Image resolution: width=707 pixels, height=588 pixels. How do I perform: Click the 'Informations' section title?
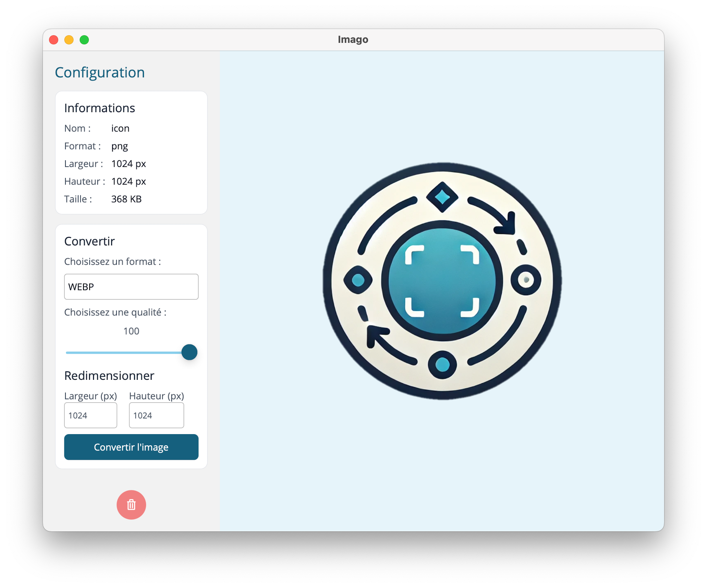coord(100,108)
